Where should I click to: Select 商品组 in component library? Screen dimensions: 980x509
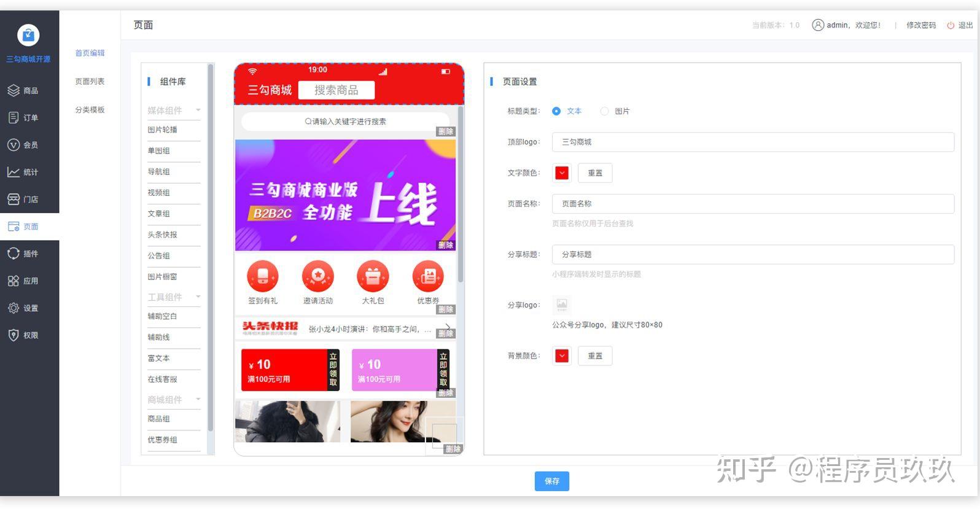(174, 419)
